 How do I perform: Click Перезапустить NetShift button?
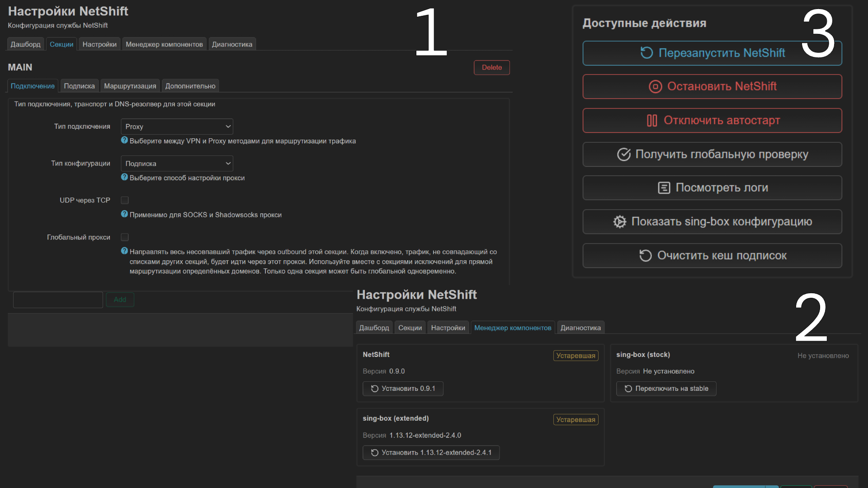(712, 53)
